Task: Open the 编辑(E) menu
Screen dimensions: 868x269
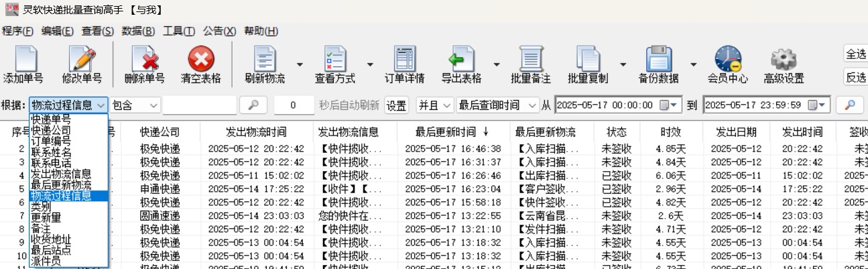Action: tap(58, 31)
